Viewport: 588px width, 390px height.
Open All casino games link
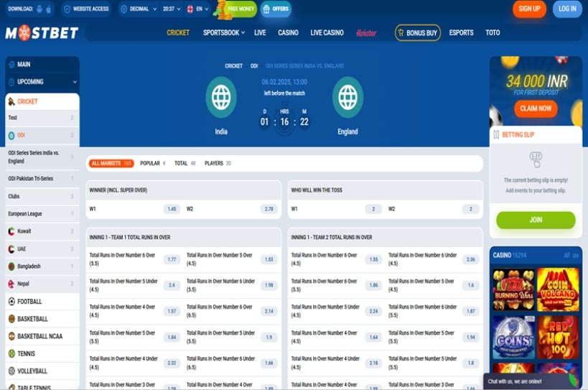pos(571,256)
